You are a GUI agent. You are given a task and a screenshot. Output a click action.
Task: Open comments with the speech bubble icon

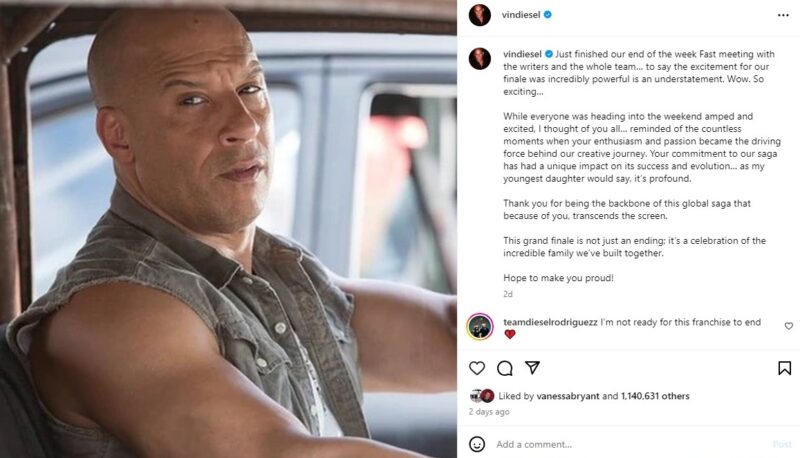pos(505,368)
